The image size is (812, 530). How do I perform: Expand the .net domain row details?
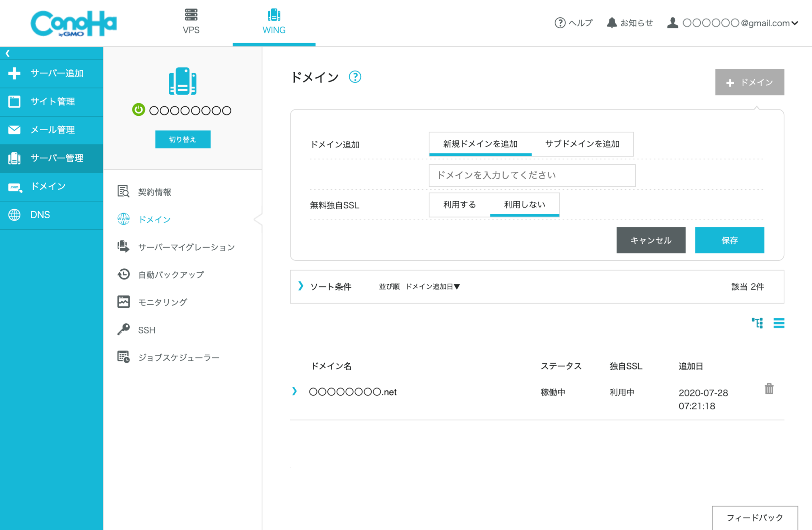294,391
